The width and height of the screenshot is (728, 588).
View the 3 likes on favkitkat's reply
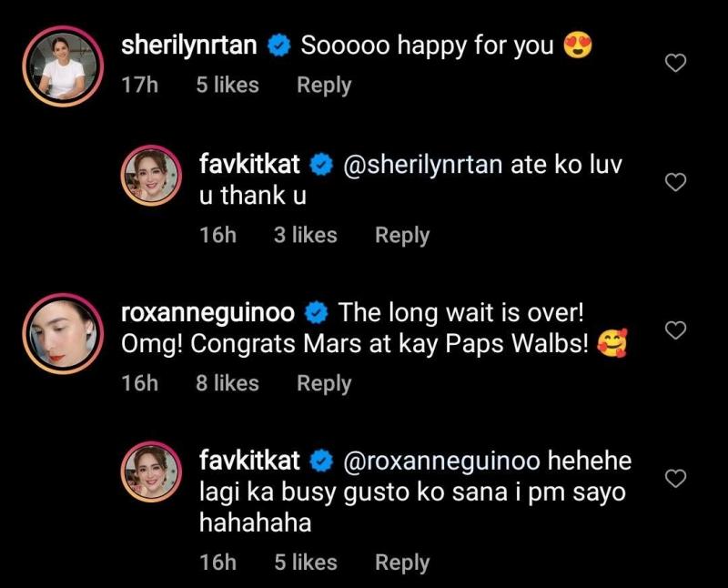[x=305, y=235]
